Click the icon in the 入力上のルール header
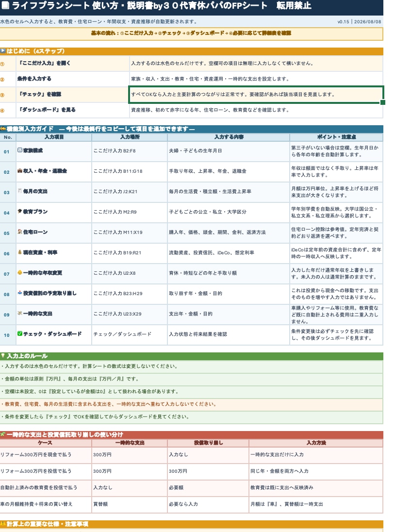This screenshot has height=532, width=395. point(3,356)
